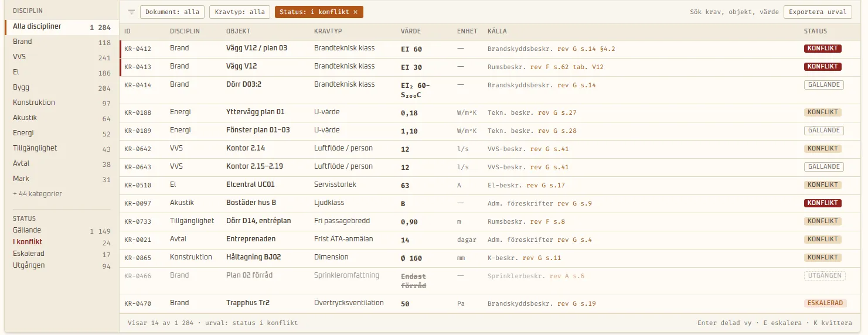Viewport: 868px width, 335px height.
Task: Open source link 'rev G s.9'
Action: point(574,204)
